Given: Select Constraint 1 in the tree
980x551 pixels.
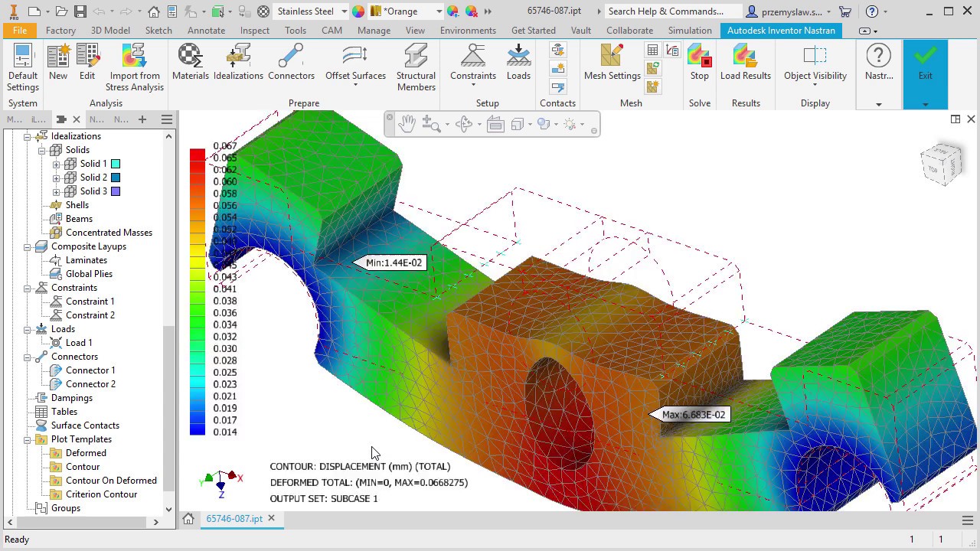Looking at the screenshot, I should point(90,302).
